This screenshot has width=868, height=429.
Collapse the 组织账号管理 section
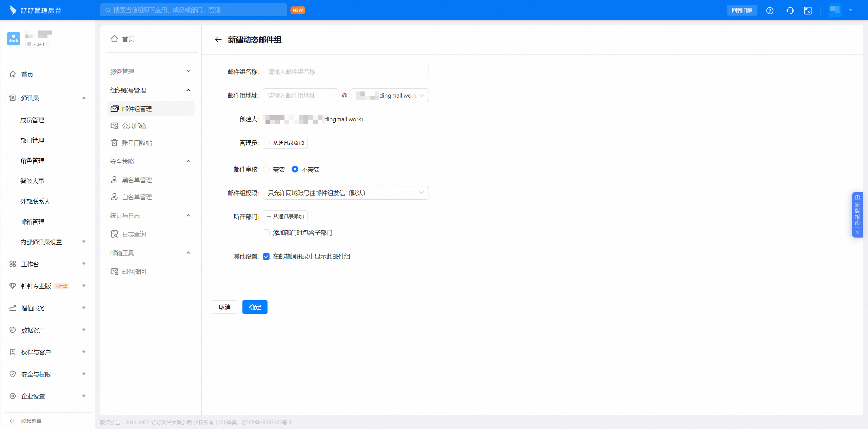pyautogui.click(x=189, y=90)
